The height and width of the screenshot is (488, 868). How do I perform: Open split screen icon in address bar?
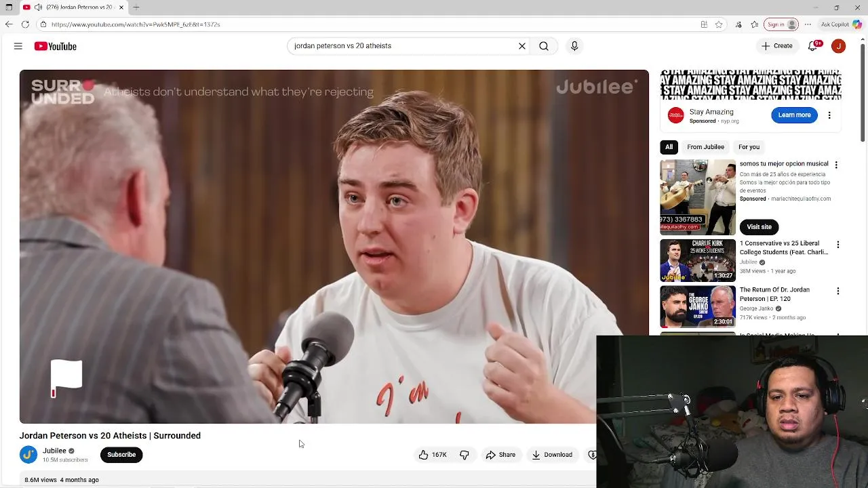pos(704,24)
